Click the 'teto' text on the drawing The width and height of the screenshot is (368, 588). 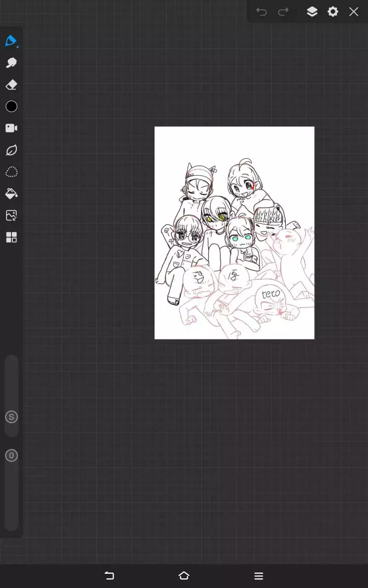click(270, 294)
